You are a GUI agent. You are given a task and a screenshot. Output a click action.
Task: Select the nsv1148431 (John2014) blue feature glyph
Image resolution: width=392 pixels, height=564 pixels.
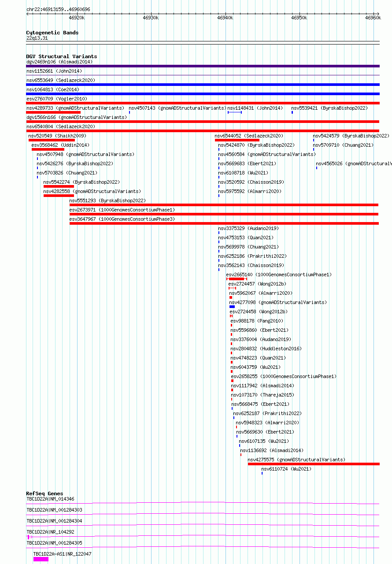[x=235, y=112]
